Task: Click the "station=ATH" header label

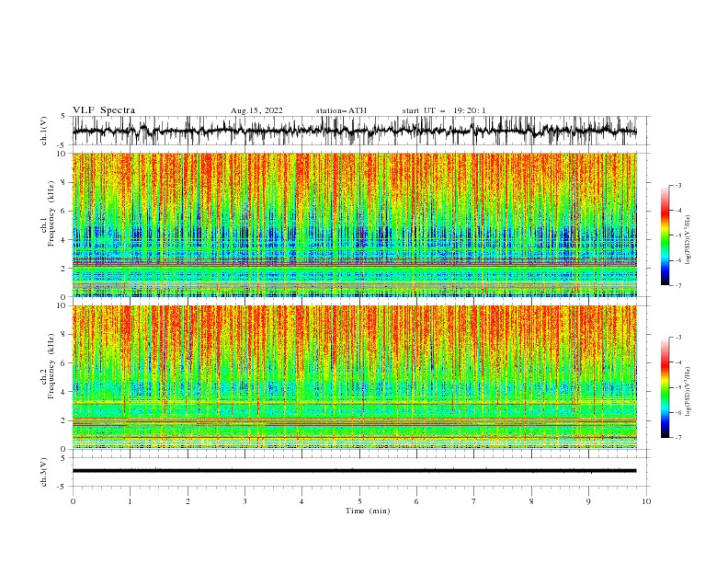Action: [341, 110]
